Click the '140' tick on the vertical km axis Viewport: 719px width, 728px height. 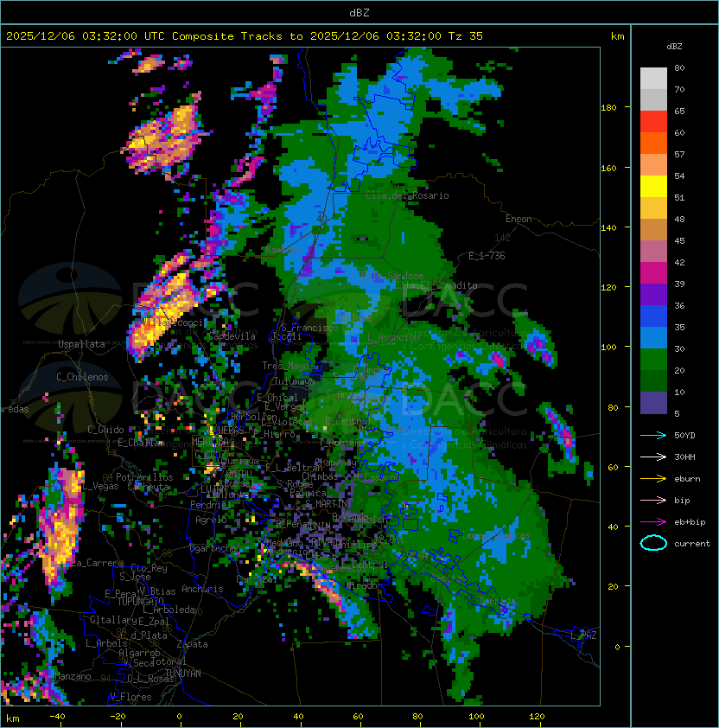(x=608, y=227)
